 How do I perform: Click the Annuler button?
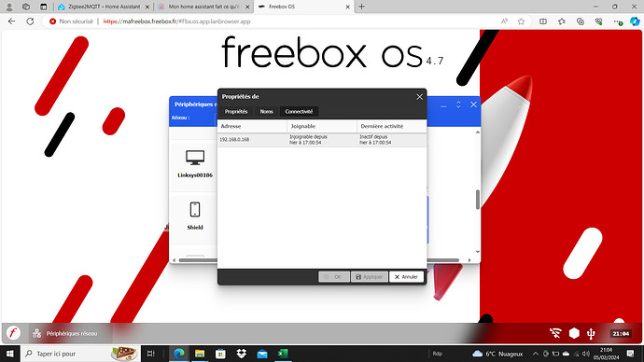click(406, 276)
